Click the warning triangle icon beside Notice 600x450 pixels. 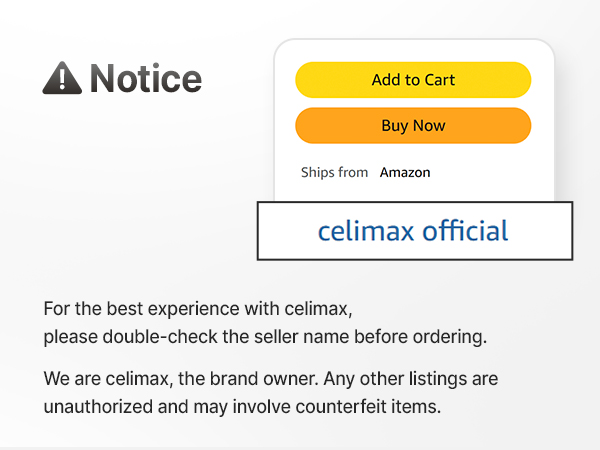62,78
